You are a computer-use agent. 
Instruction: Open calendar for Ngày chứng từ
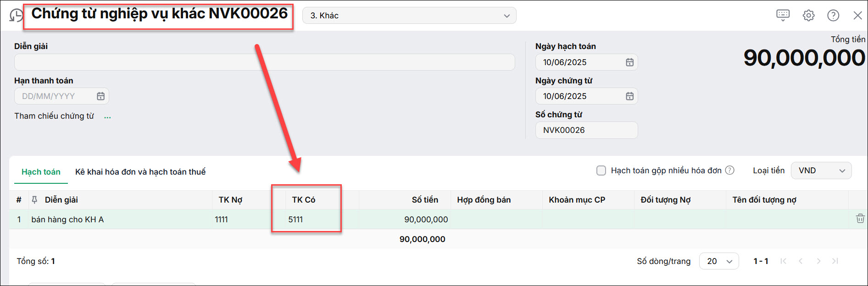(x=629, y=96)
